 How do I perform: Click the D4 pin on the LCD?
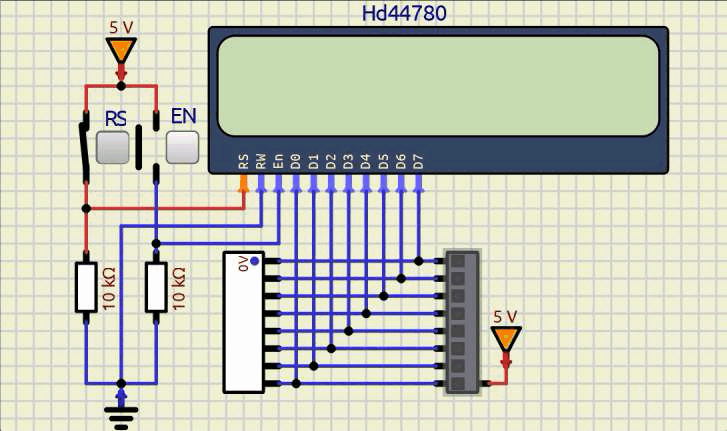(x=366, y=183)
